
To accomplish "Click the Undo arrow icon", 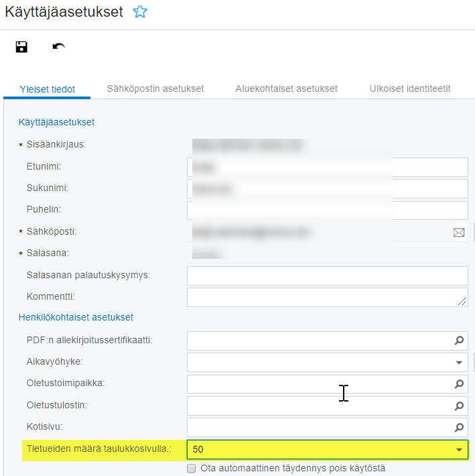I will tap(59, 47).
